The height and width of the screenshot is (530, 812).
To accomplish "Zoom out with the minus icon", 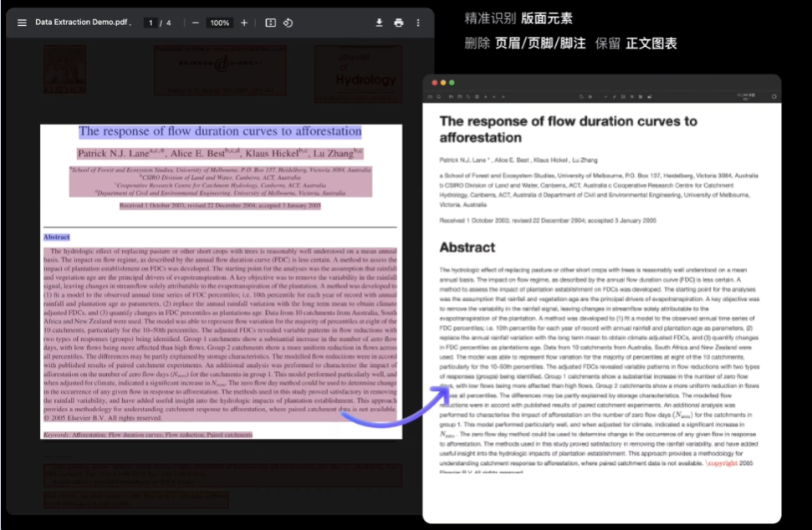I will tap(195, 23).
